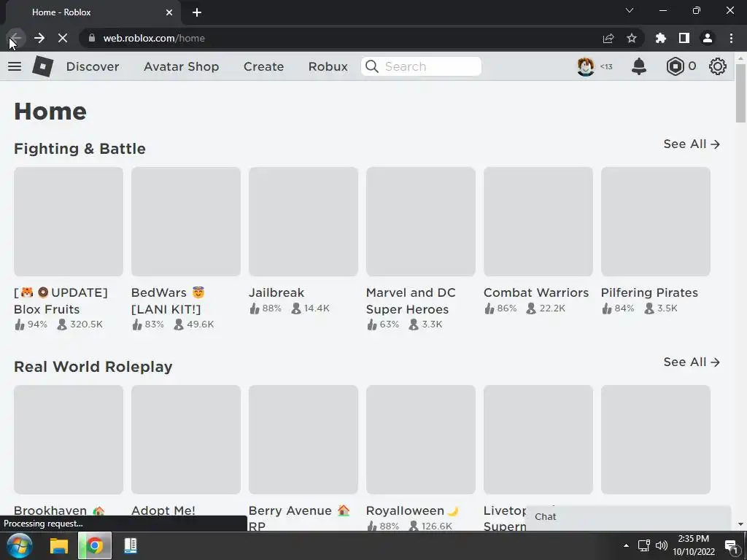Viewport: 747px width, 560px height.
Task: Click the address bar URL
Action: pyautogui.click(x=154, y=38)
